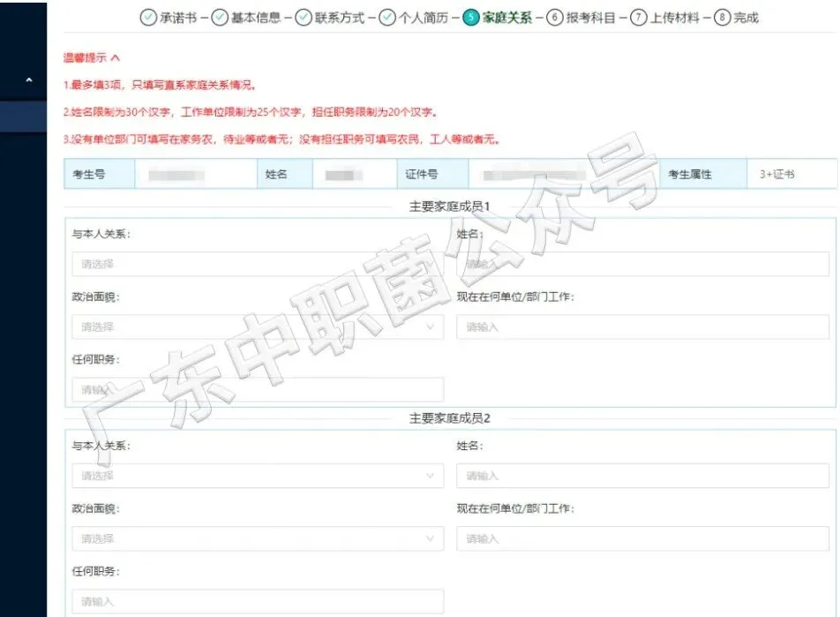Click the 联系方式 step checkmark icon
The width and height of the screenshot is (840, 617).
[304, 18]
